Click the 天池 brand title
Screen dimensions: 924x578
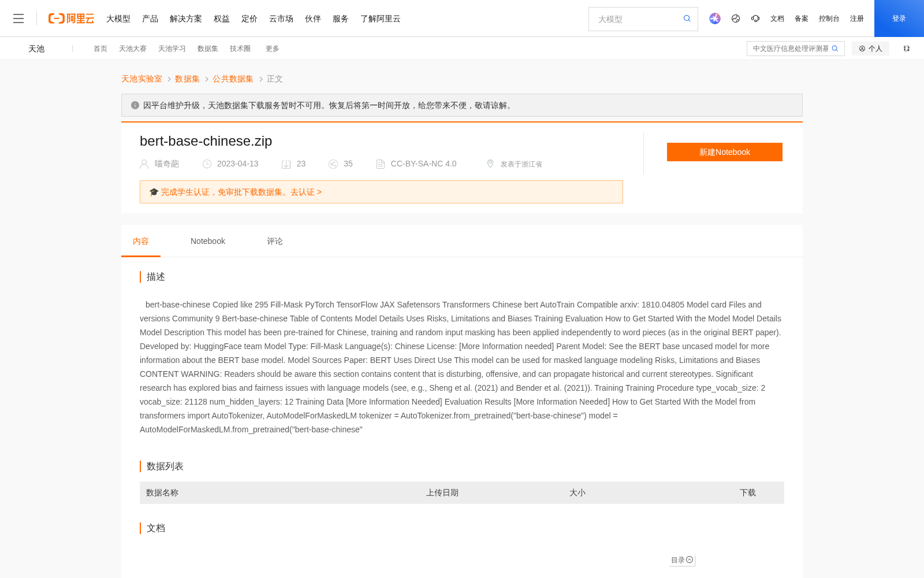[x=36, y=49]
